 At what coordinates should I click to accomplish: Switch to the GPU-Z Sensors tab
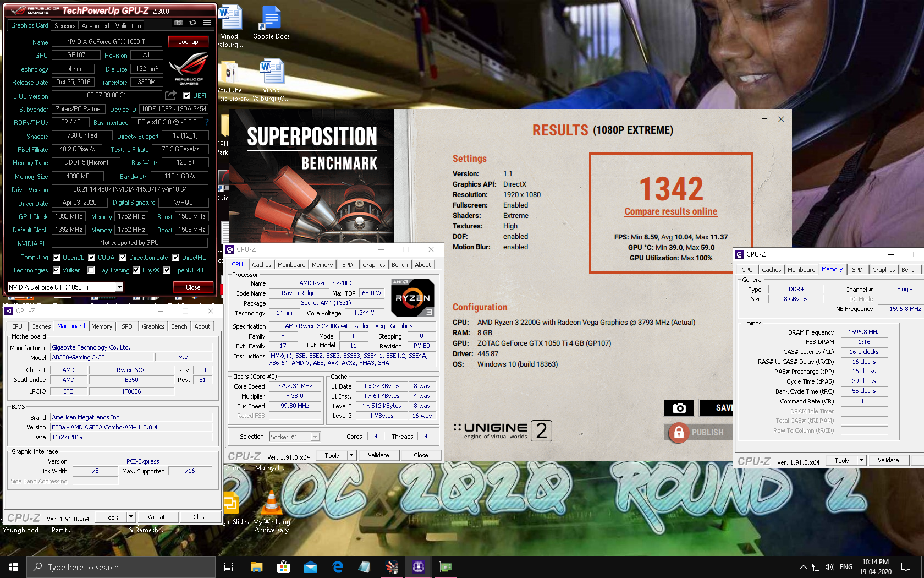[x=65, y=26]
